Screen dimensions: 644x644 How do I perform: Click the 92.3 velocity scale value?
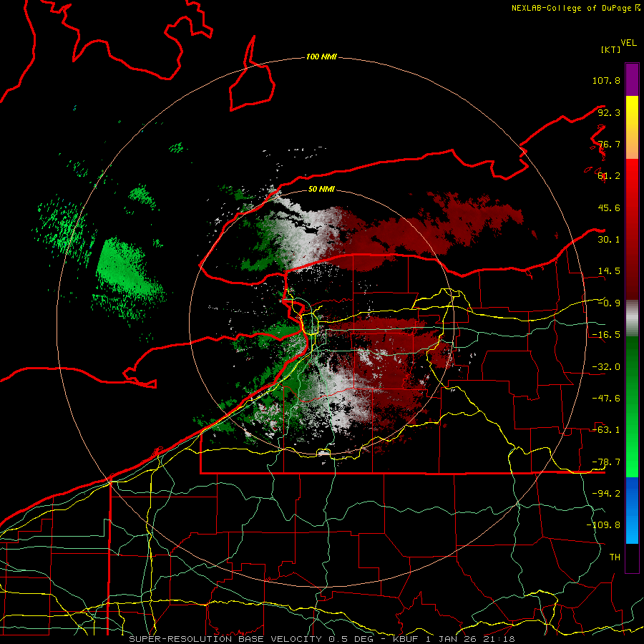[609, 112]
